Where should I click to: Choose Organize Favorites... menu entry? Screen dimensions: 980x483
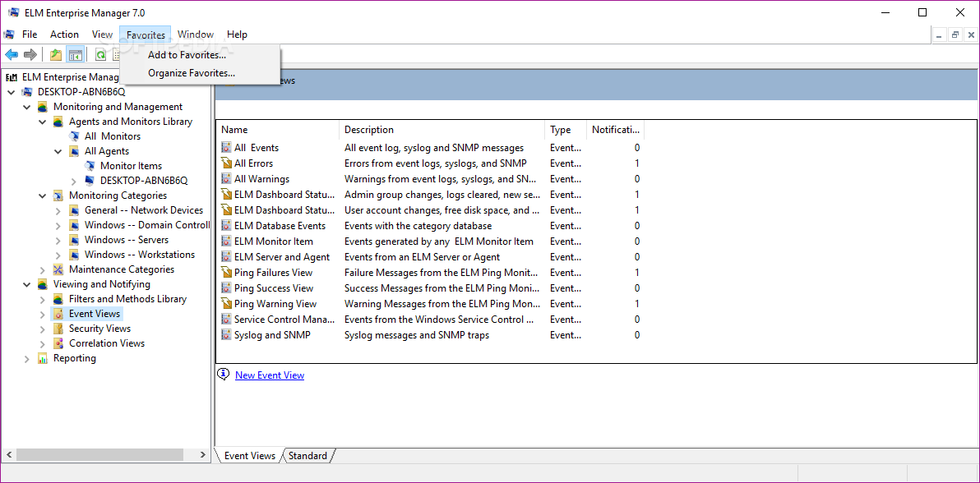point(200,73)
